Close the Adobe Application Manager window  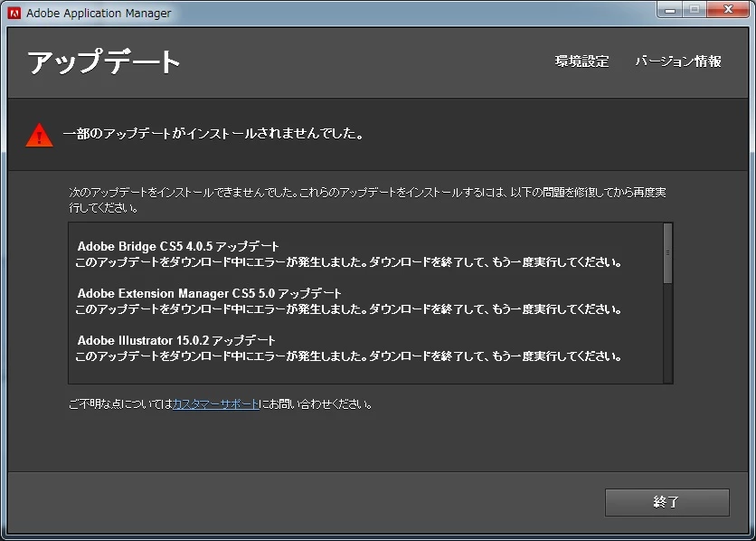729,10
